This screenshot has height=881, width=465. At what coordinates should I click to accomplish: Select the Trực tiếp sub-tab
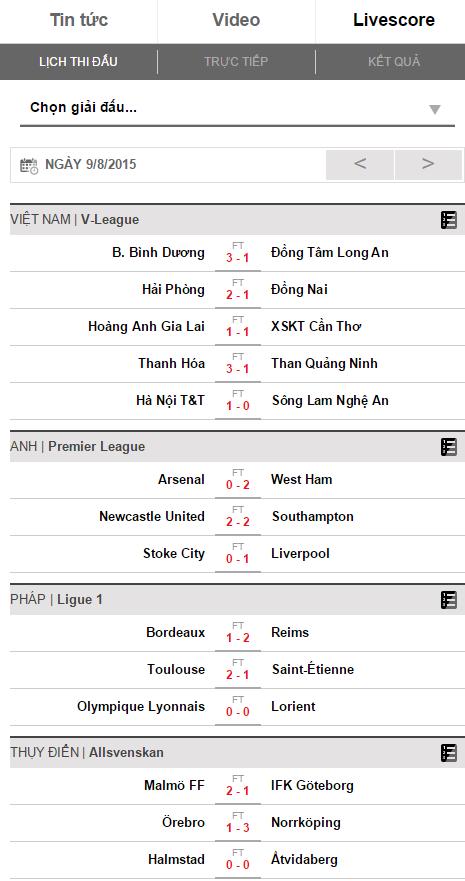(x=236, y=62)
